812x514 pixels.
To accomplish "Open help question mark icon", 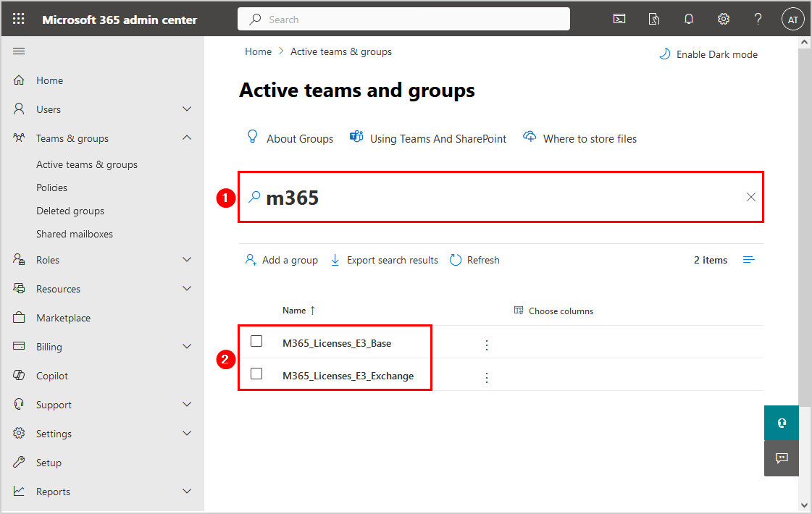I will pyautogui.click(x=758, y=19).
